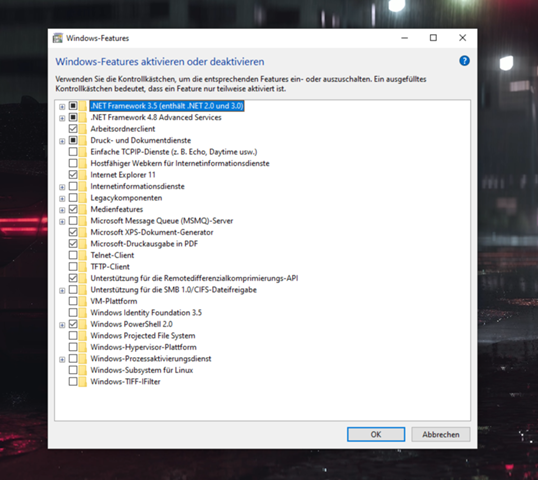
Task: Check Windows Identity Foundation 3.5 checkbox
Action: (73, 313)
